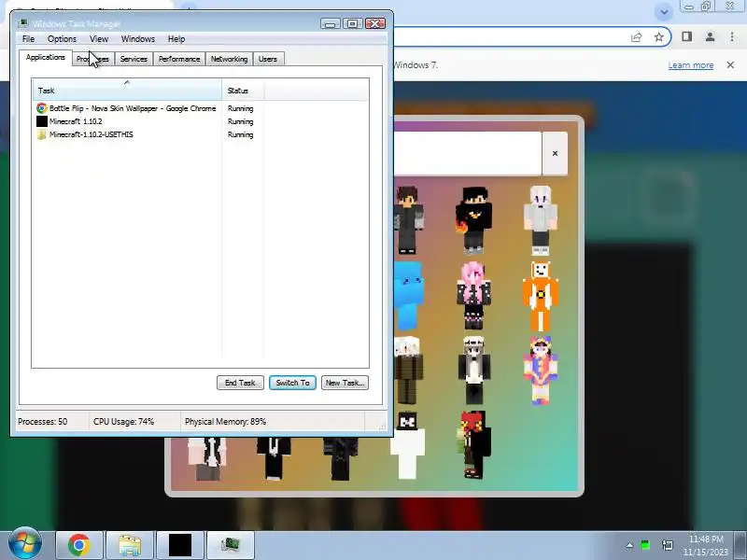Select the colorful jester skin
Image resolution: width=747 pixels, height=560 pixels.
(541, 371)
